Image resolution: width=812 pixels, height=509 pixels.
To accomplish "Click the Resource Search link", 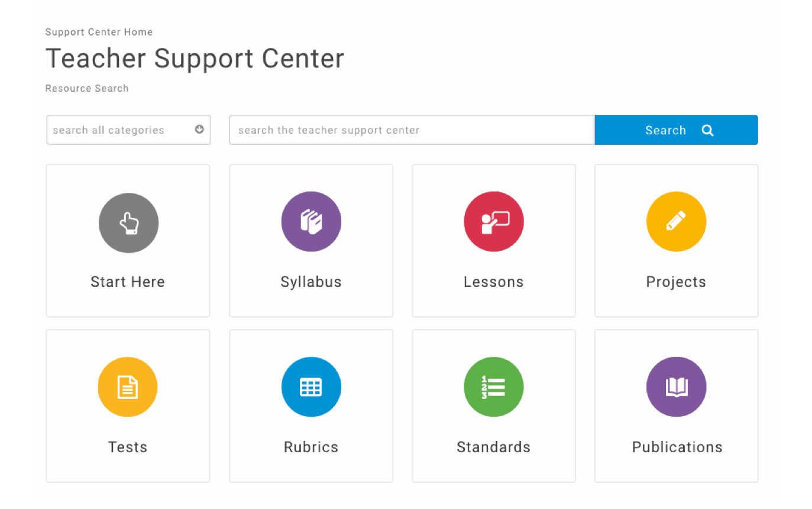I will 87,88.
